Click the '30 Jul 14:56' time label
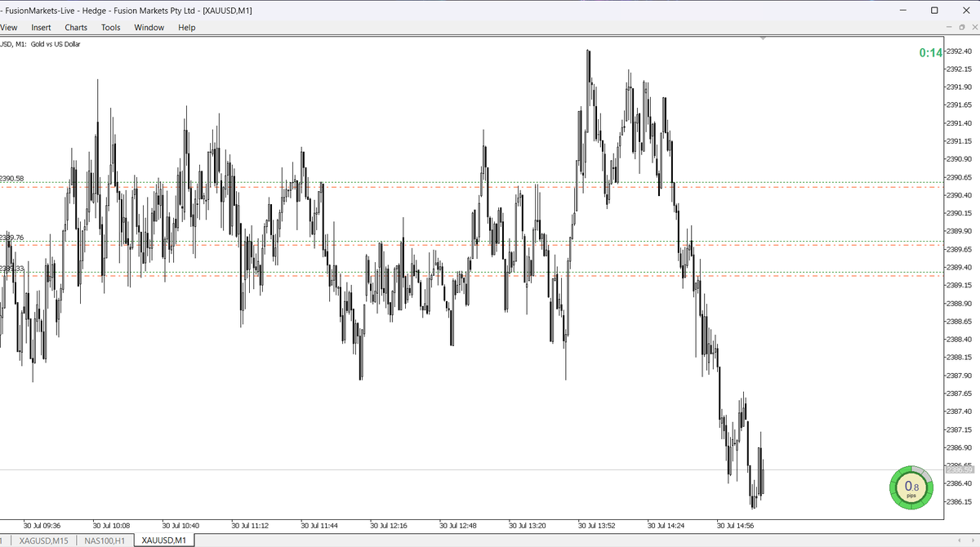This screenshot has height=547, width=980. click(x=735, y=526)
